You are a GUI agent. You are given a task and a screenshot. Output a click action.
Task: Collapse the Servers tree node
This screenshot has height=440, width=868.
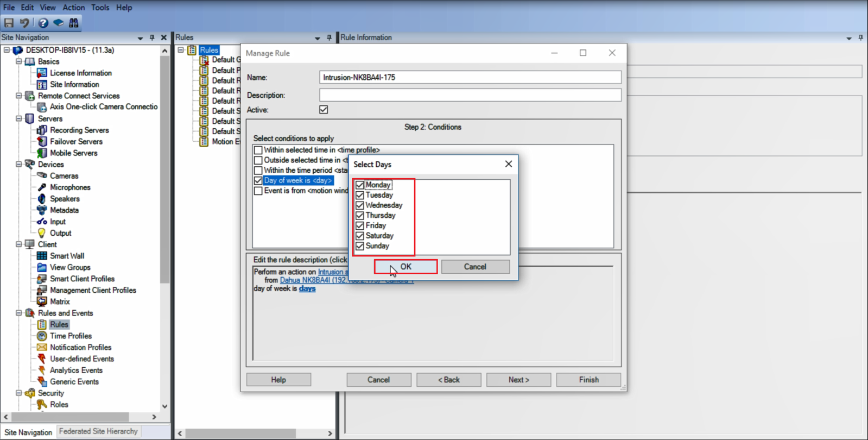[18, 118]
